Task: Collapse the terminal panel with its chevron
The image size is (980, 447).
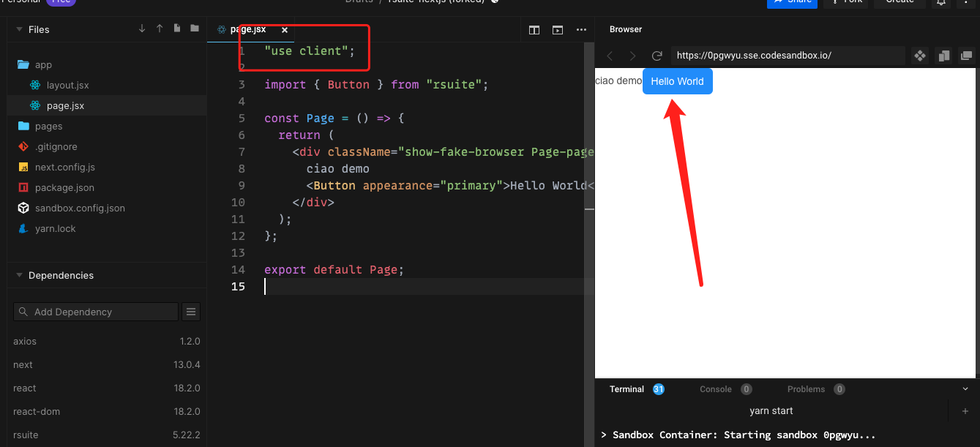Action: (x=965, y=388)
